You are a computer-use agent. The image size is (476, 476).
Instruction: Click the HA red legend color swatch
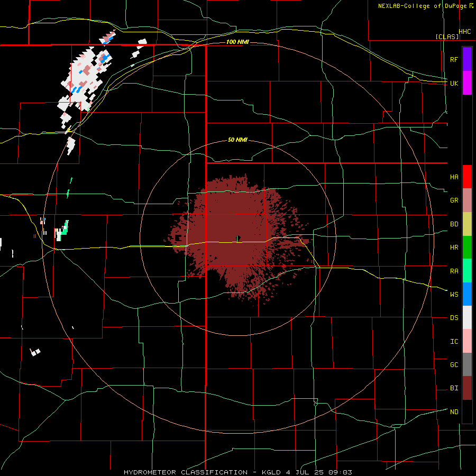467,177
